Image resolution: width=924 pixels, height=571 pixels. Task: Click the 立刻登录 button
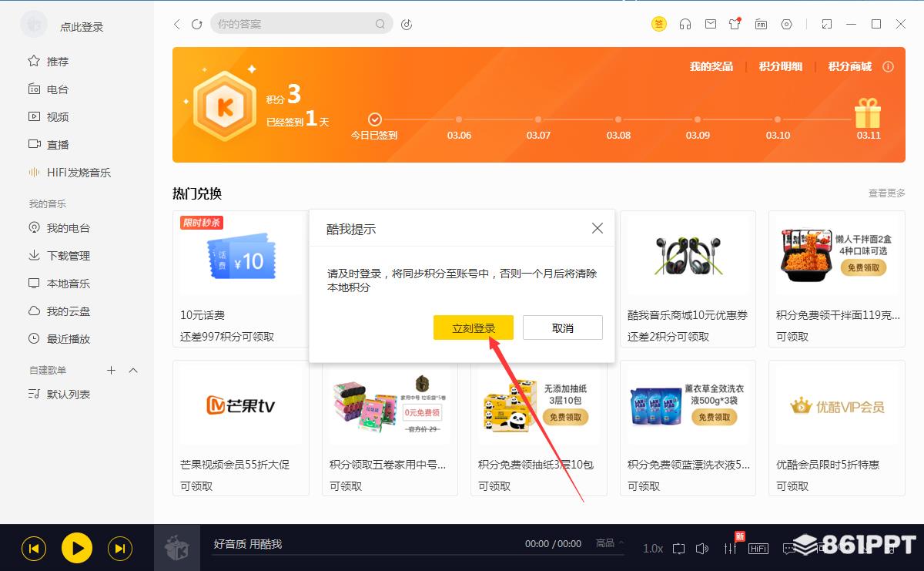coord(474,327)
